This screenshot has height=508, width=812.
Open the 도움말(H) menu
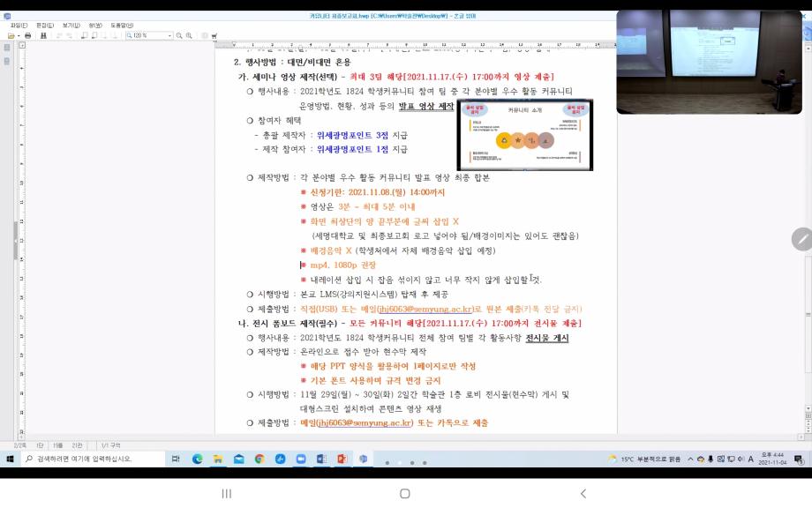pos(122,25)
